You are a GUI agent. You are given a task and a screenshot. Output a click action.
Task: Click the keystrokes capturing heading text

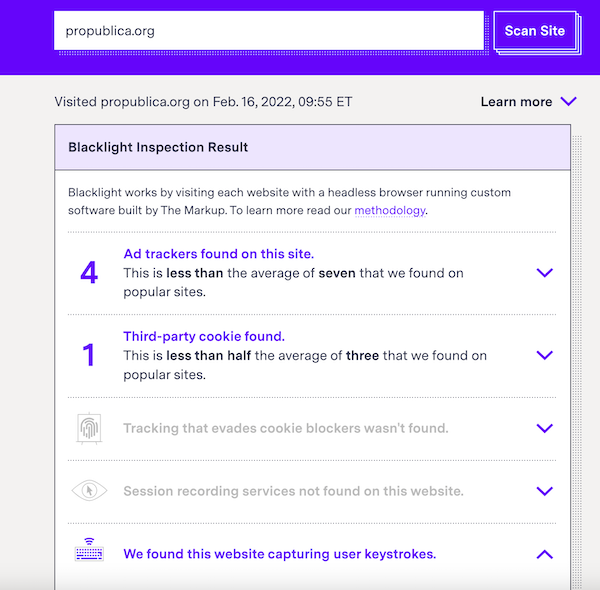(280, 554)
